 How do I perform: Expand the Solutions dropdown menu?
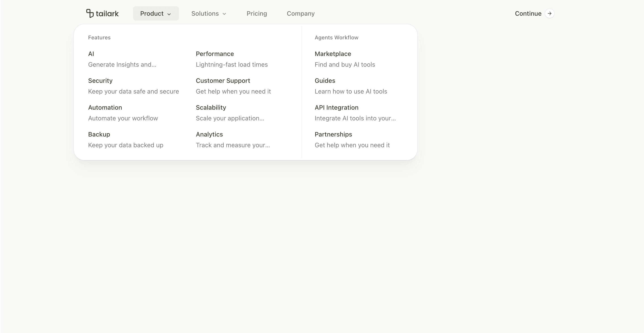point(208,13)
